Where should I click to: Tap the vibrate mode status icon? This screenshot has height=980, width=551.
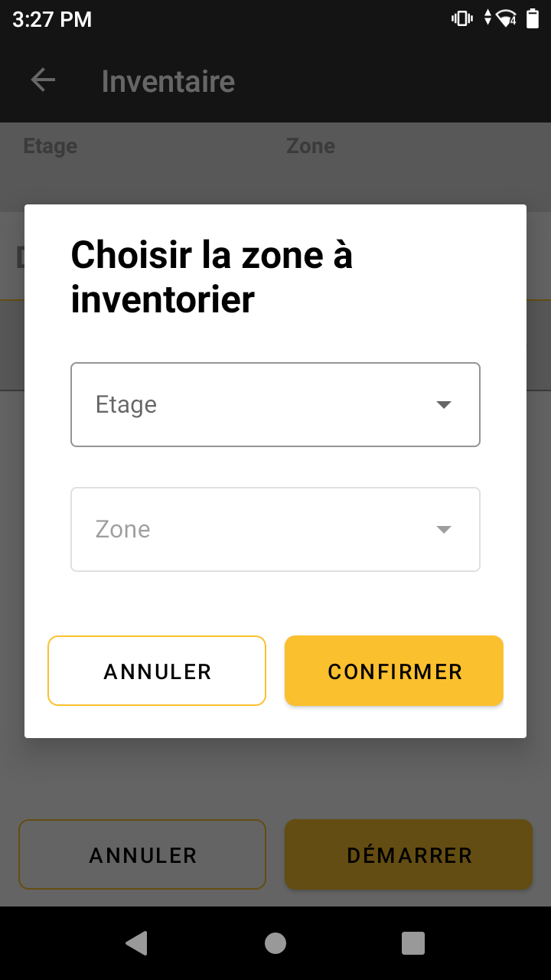tap(462, 18)
